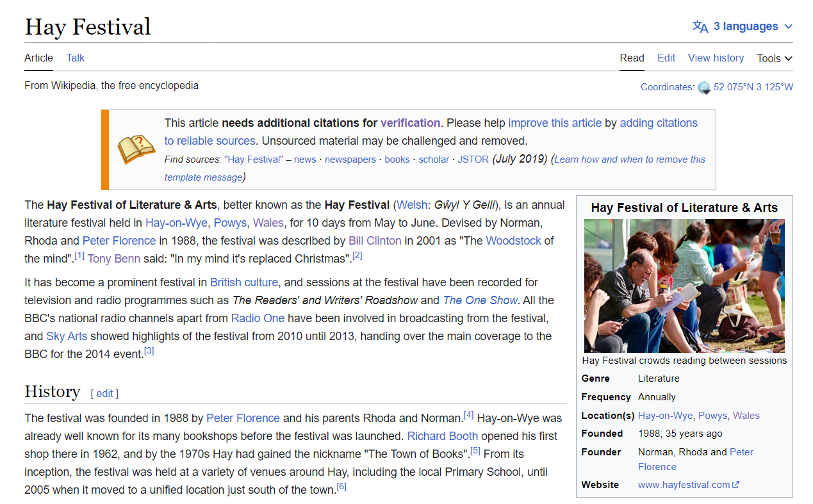Click the Tony Benn link
The image size is (813, 504).
114,259
